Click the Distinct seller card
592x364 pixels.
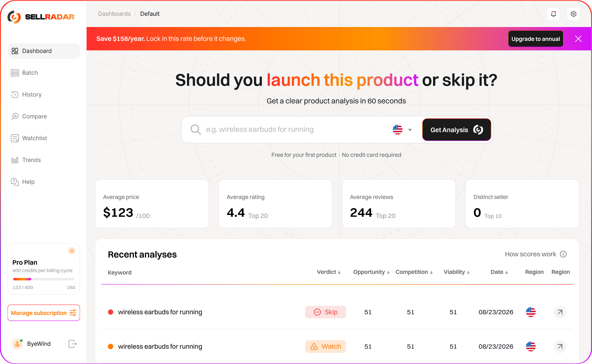click(522, 204)
